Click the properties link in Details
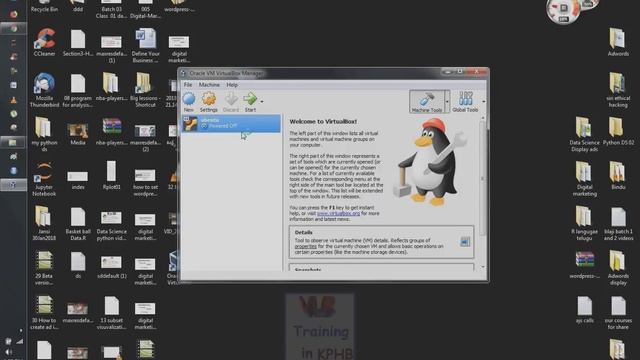 click(x=306, y=246)
